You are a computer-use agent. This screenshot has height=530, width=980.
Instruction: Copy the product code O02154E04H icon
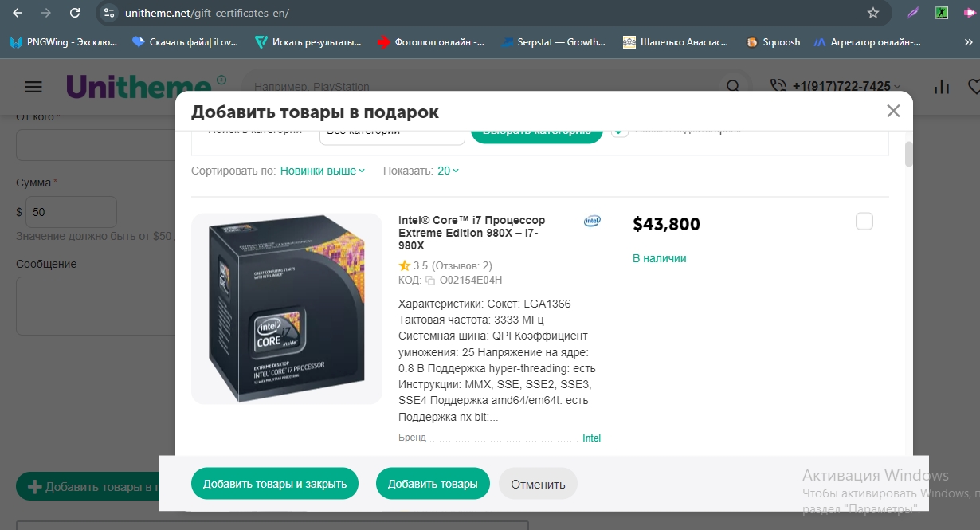[x=430, y=281]
